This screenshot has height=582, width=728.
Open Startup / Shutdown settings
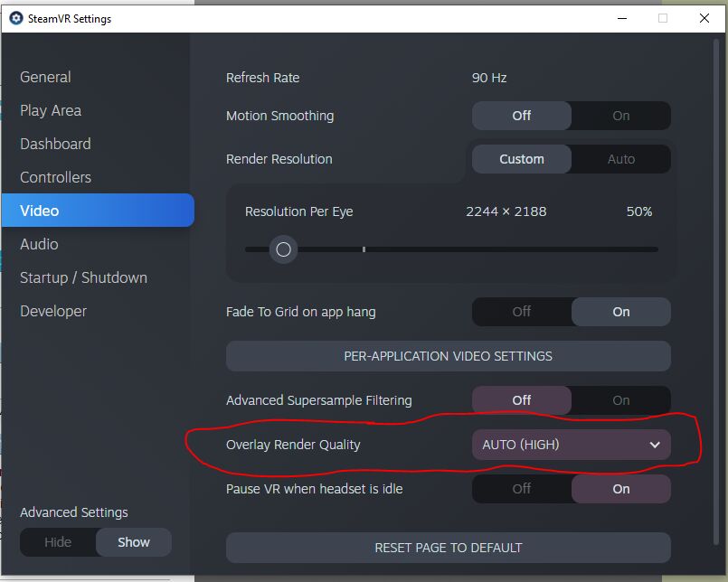point(83,277)
